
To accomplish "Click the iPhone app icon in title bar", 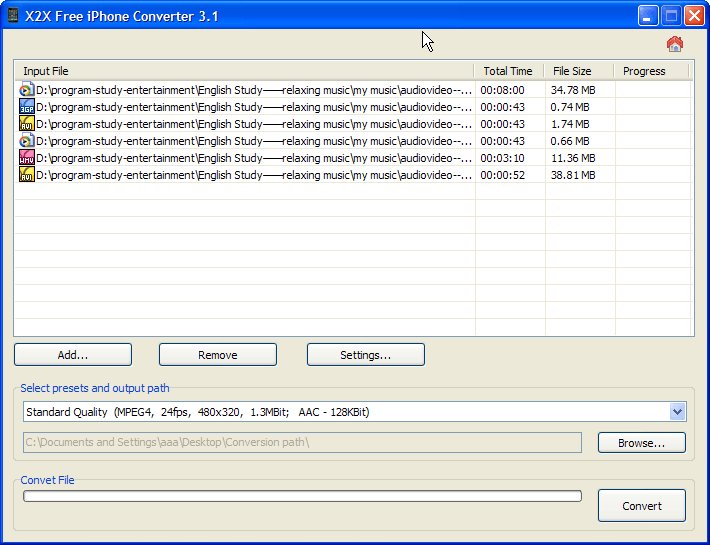I will pyautogui.click(x=13, y=16).
